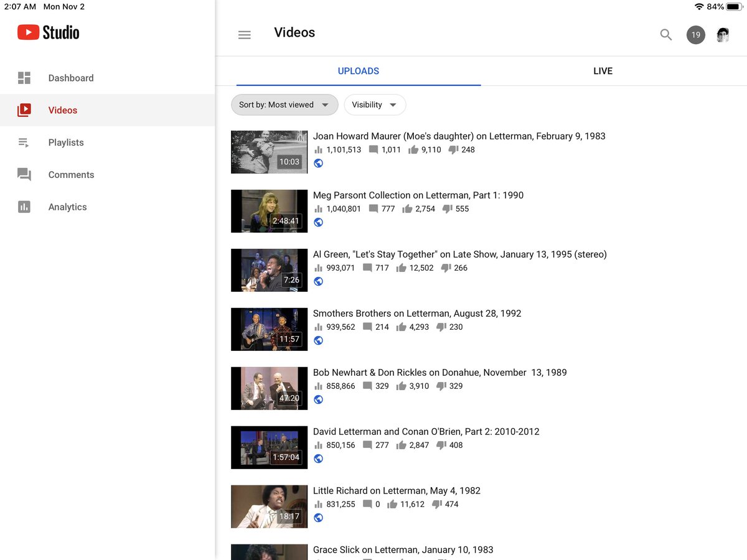Click the Dashboard grid icon
Image resolution: width=747 pixels, height=560 pixels.
24,78
